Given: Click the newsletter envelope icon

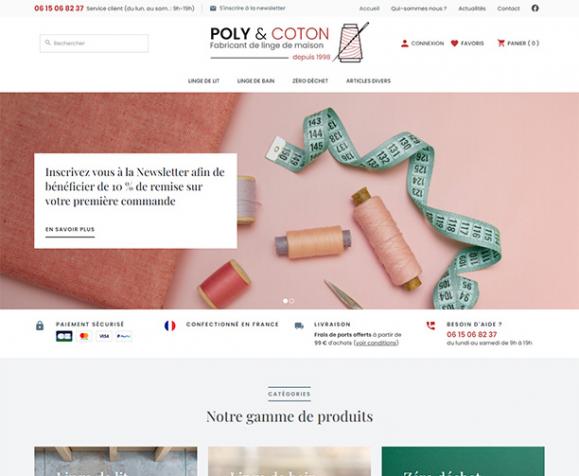Looking at the screenshot, I should (213, 8).
